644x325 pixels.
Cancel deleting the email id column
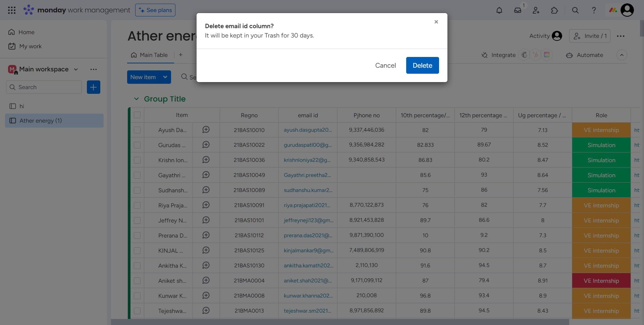(385, 65)
